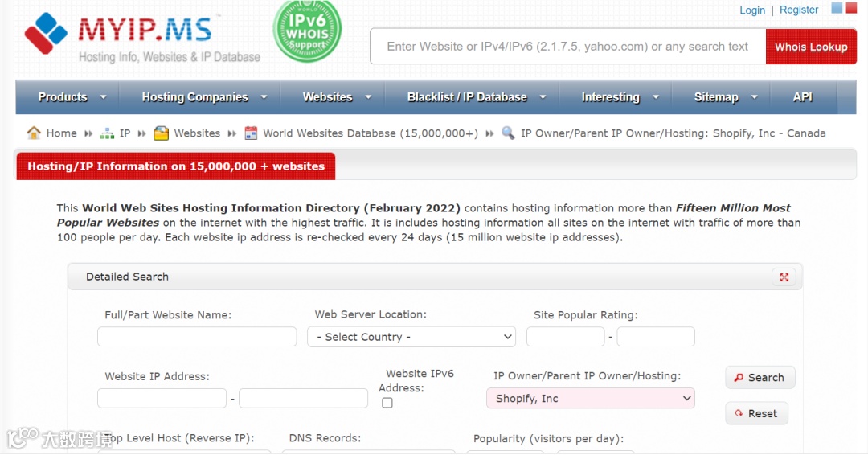Open the Blacklist / IP Database menu
This screenshot has height=455, width=868.
click(x=467, y=96)
